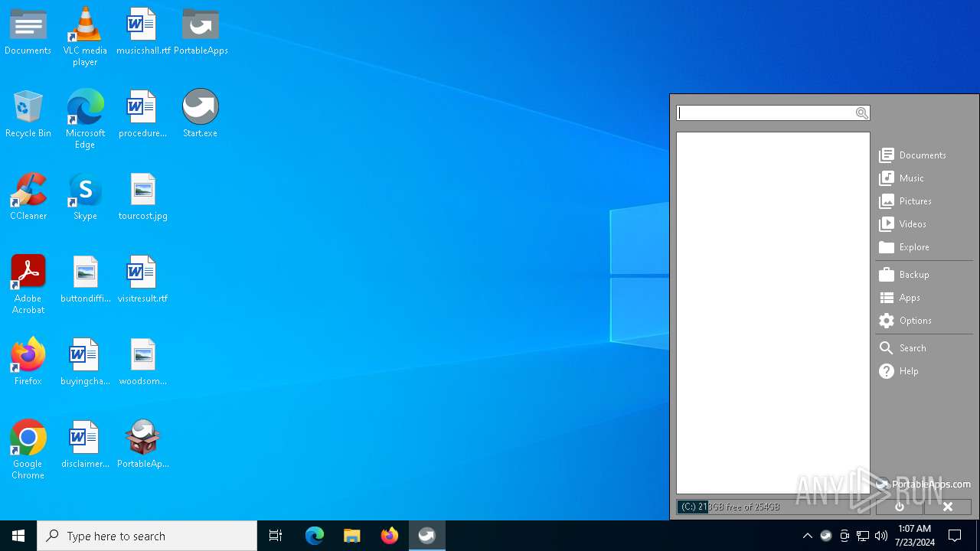Click the taskbar search box
The image size is (980, 551).
point(147,536)
